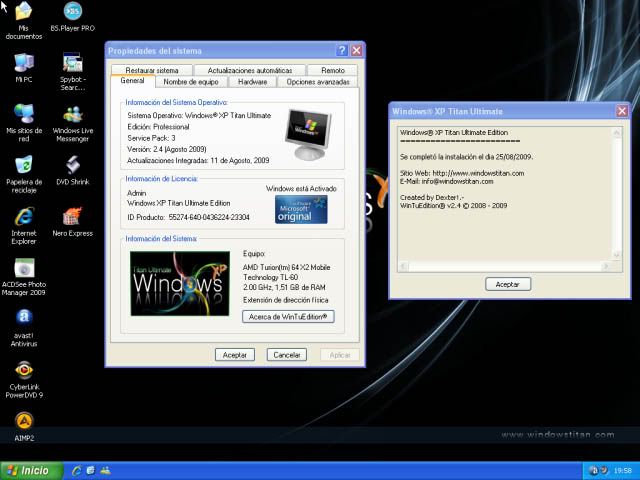Open ACDSee Photo Manager 2009 icon
The height and width of the screenshot is (480, 640).
[24, 277]
